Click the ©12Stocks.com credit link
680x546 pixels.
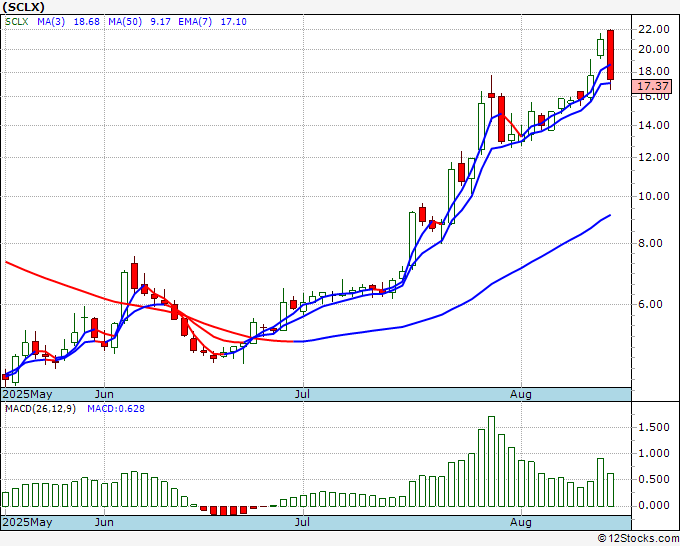point(638,539)
